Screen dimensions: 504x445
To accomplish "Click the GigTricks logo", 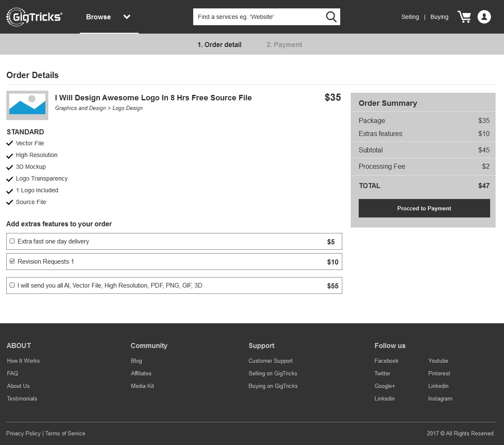I will click(x=34, y=17).
